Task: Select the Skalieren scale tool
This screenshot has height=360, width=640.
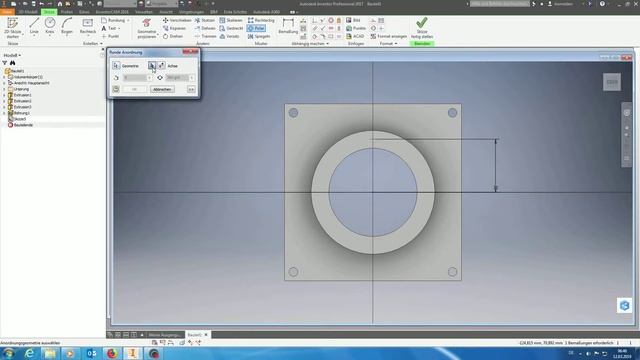Action: pyautogui.click(x=231, y=20)
